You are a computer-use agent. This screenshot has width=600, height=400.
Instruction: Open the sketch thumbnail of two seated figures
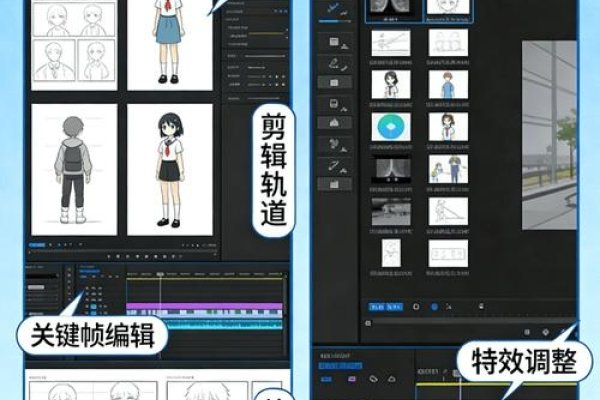pyautogui.click(x=448, y=43)
